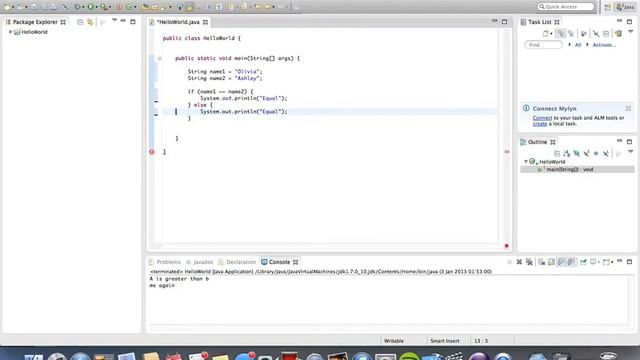This screenshot has height=360, width=640.
Task: Collapse all in Task List toolbar
Action: pos(606,33)
